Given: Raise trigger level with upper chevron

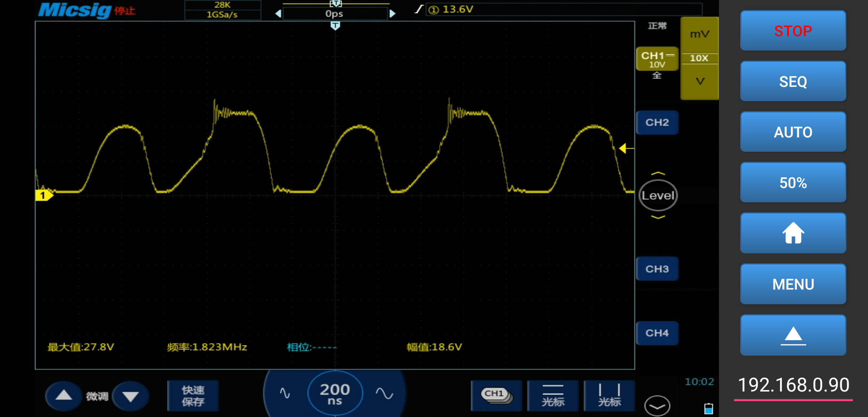Looking at the screenshot, I should point(658,174).
